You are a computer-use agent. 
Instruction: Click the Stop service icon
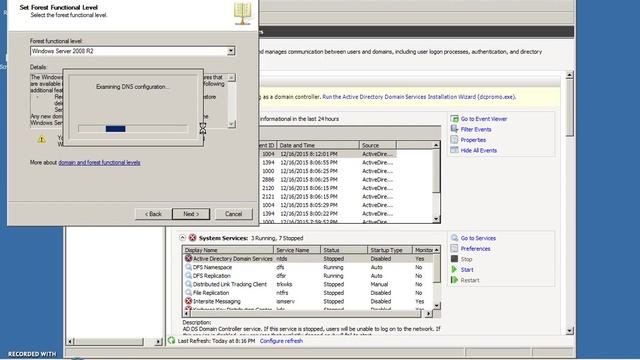click(454, 259)
